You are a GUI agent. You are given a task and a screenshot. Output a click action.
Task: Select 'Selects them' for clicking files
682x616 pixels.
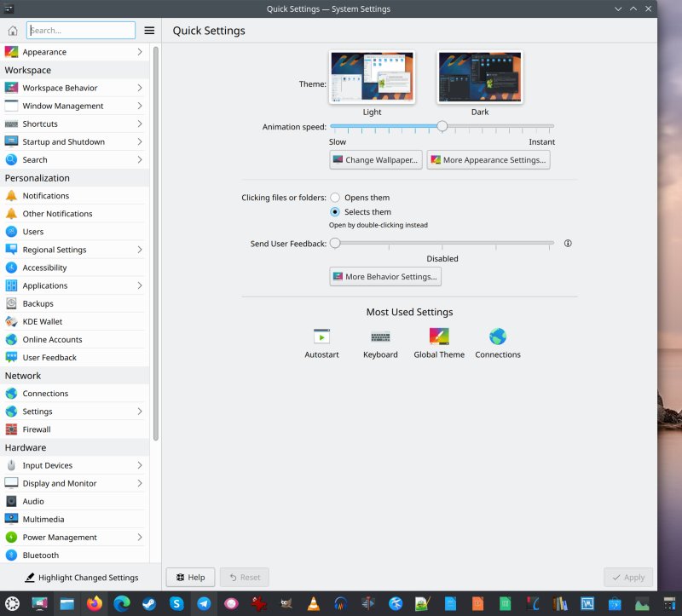click(335, 212)
